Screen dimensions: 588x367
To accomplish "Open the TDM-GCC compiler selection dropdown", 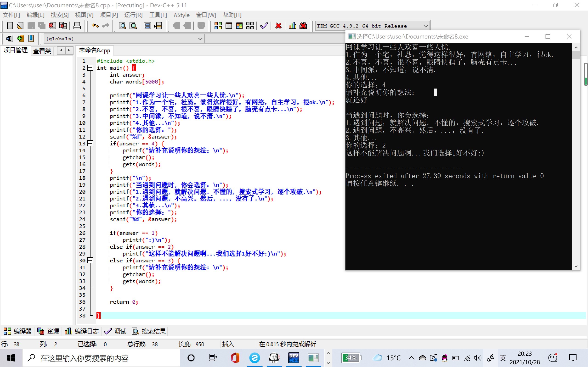I will 425,26.
